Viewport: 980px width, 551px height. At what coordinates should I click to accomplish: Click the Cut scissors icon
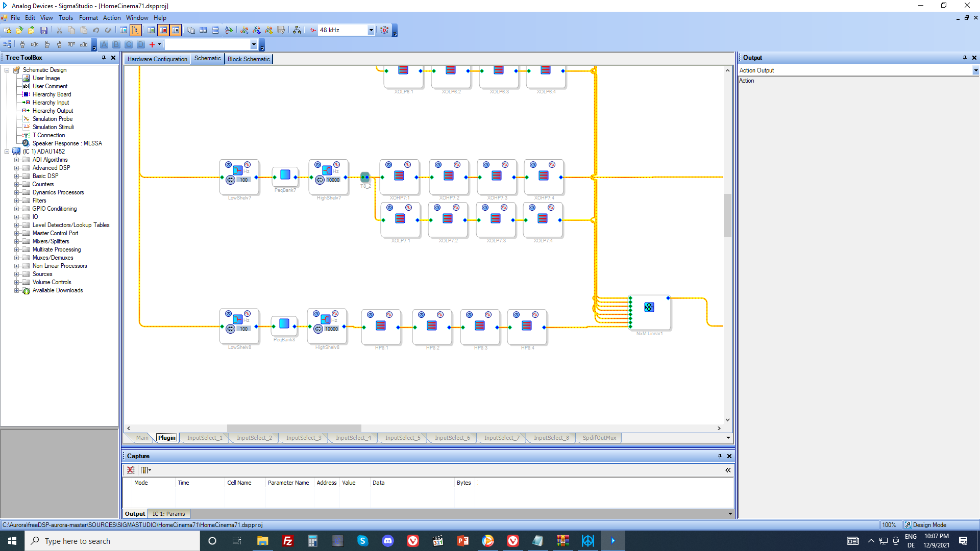59,30
